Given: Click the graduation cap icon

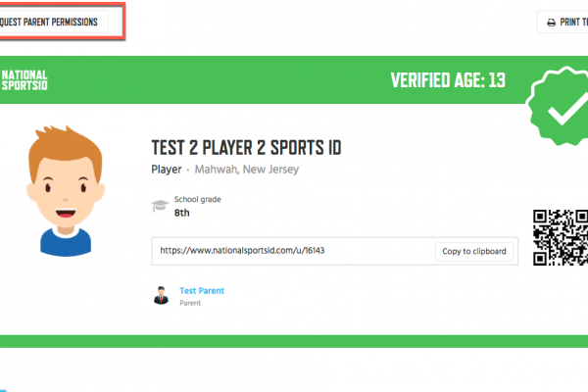Looking at the screenshot, I should (160, 206).
